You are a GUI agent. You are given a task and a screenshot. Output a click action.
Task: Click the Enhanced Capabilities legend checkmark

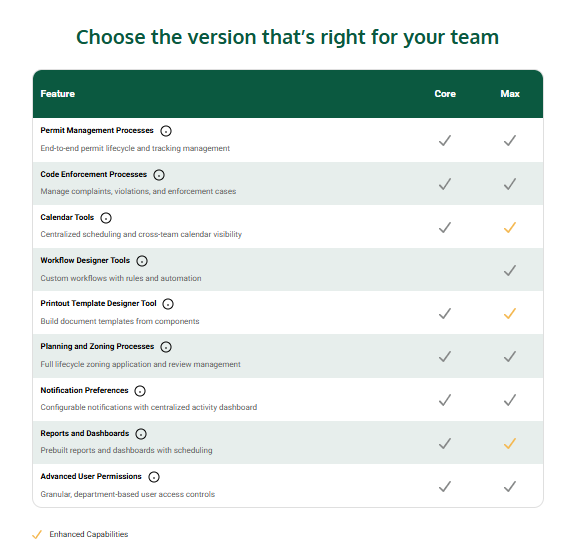point(37,535)
